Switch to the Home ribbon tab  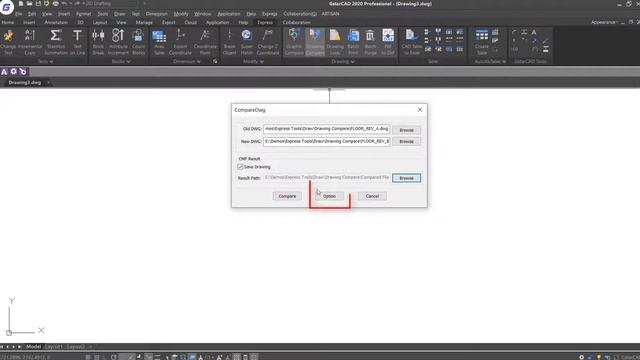pyautogui.click(x=8, y=22)
